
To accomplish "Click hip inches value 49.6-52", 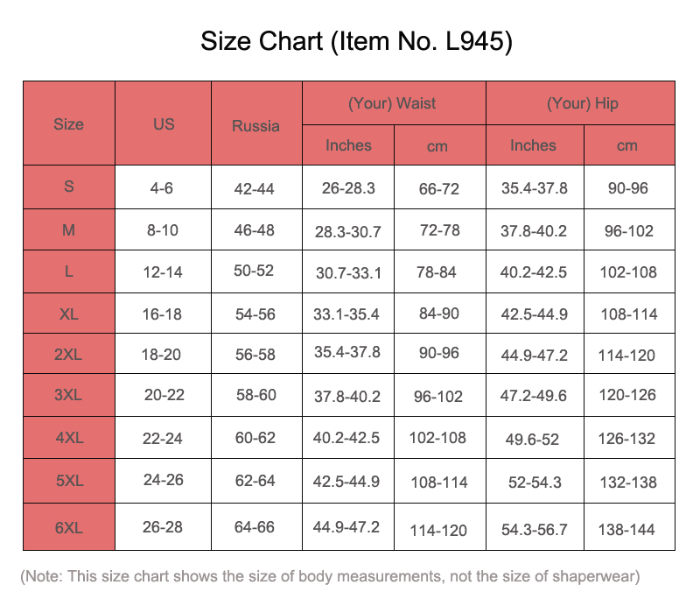I will point(534,439).
